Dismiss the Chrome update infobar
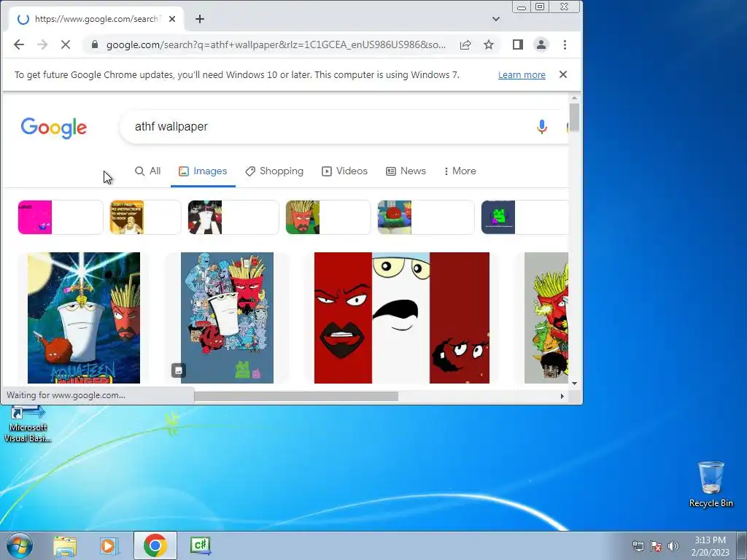The height and width of the screenshot is (560, 747). (563, 75)
